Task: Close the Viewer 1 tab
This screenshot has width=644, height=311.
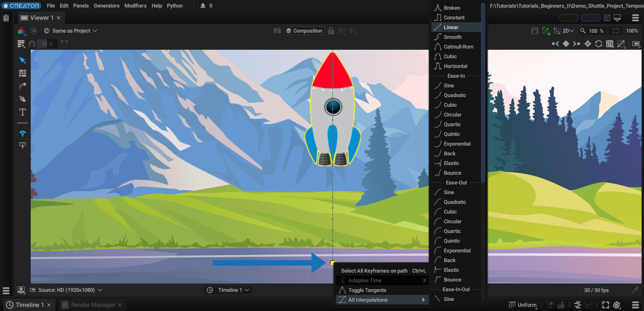Action: 59,18
